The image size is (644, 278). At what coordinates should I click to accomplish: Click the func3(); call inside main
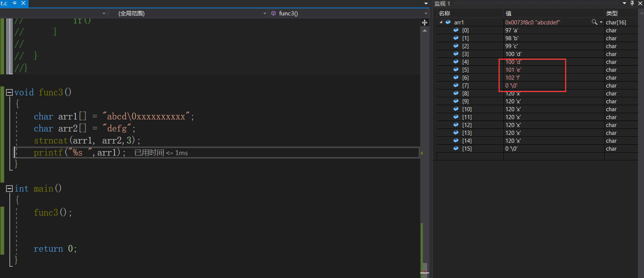(x=53, y=213)
